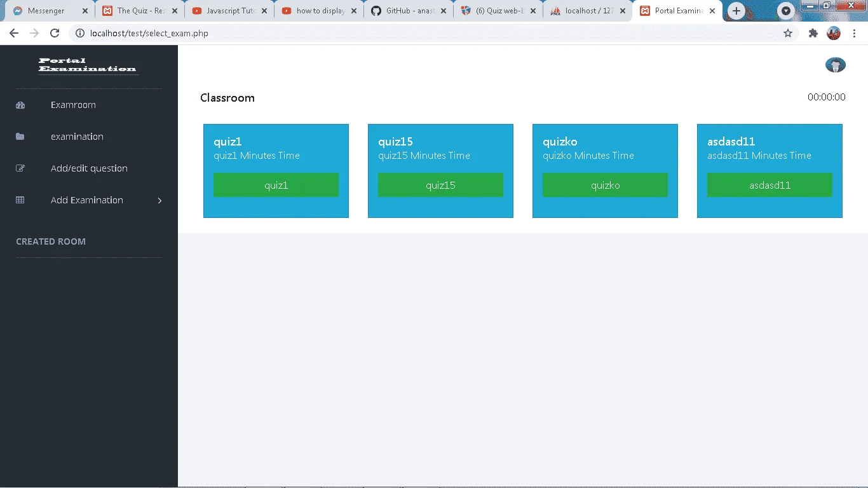Image resolution: width=868 pixels, height=488 pixels.
Task: Close the localhost phpMyAdmin tab
Action: click(623, 11)
